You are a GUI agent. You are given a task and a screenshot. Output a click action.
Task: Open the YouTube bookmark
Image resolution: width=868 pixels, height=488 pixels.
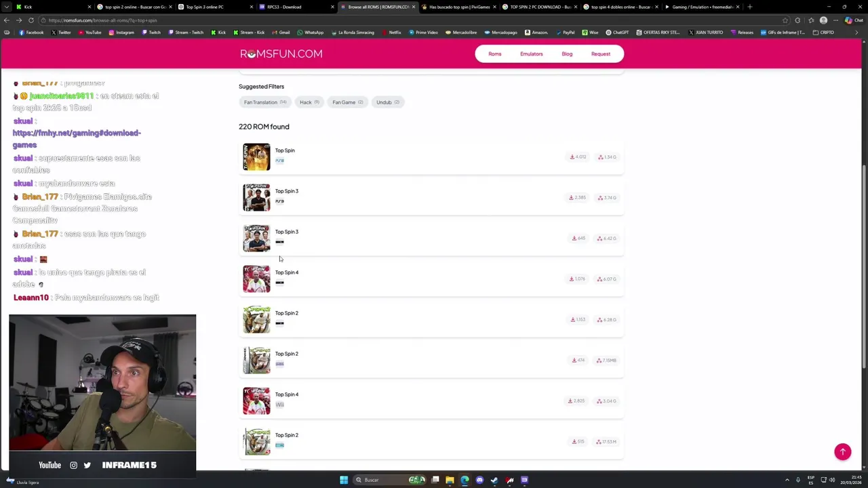90,33
